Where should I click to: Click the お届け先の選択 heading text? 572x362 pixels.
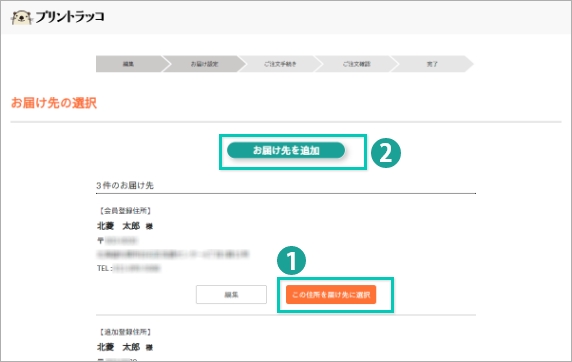[x=54, y=103]
